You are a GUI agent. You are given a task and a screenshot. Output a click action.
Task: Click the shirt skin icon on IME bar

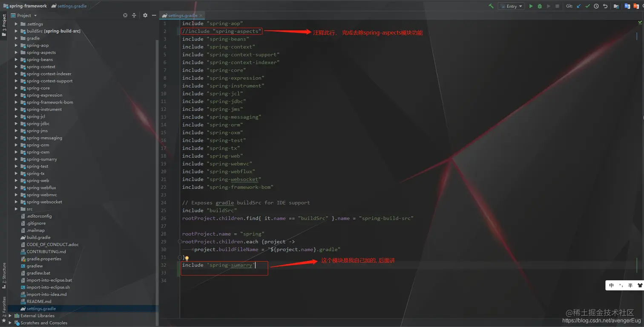[x=640, y=285]
